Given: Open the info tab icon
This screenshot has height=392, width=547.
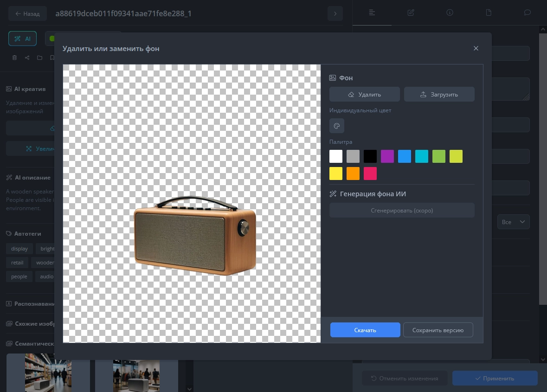Looking at the screenshot, I should coord(450,13).
